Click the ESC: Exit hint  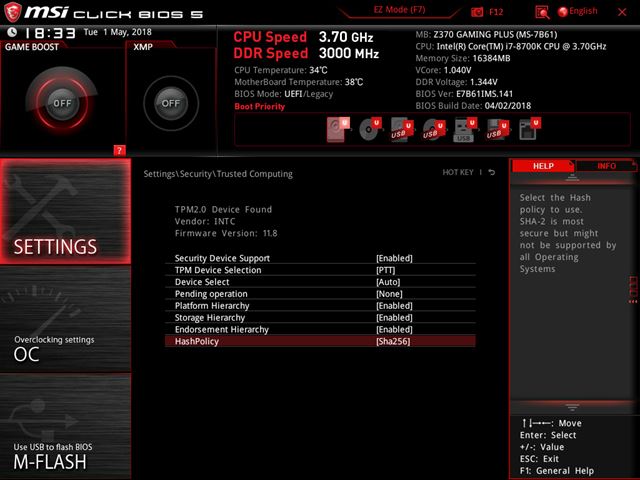point(539,459)
